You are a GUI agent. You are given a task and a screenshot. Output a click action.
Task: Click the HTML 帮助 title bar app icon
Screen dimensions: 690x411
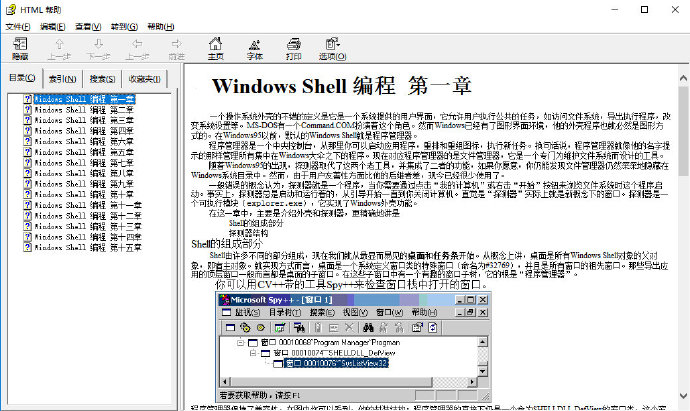tap(11, 9)
